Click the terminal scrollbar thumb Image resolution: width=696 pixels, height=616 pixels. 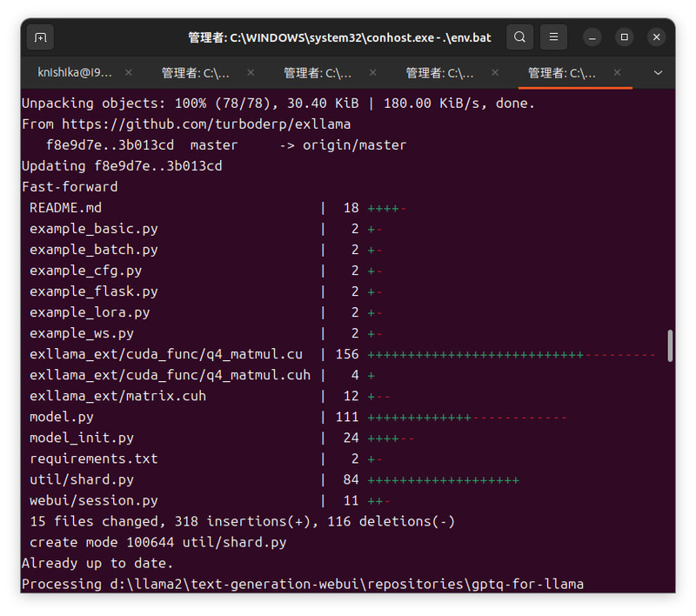click(670, 346)
